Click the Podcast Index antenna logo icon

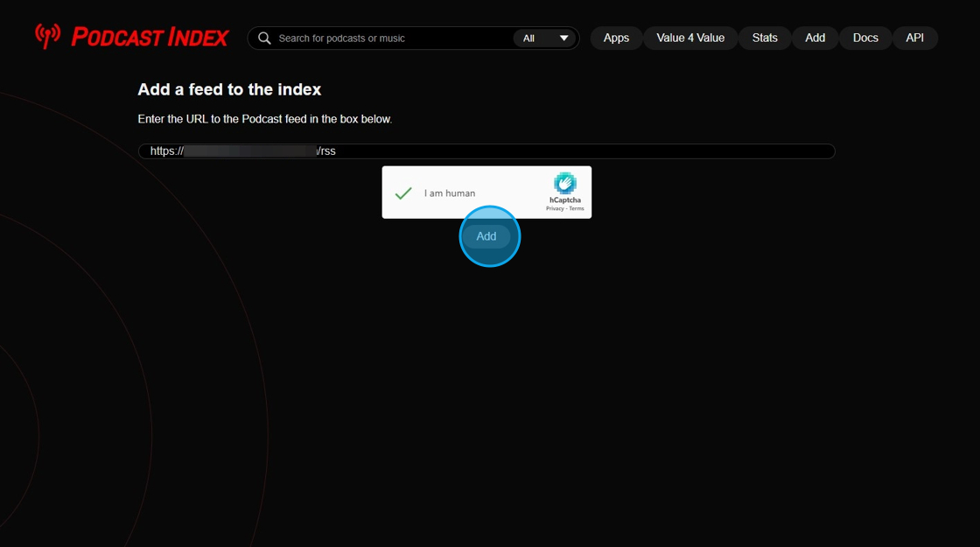tap(47, 36)
